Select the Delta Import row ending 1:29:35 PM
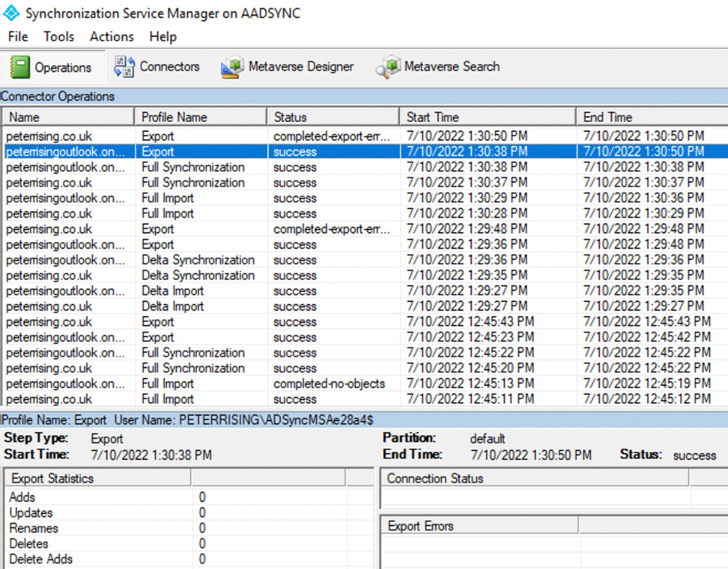 click(365, 291)
